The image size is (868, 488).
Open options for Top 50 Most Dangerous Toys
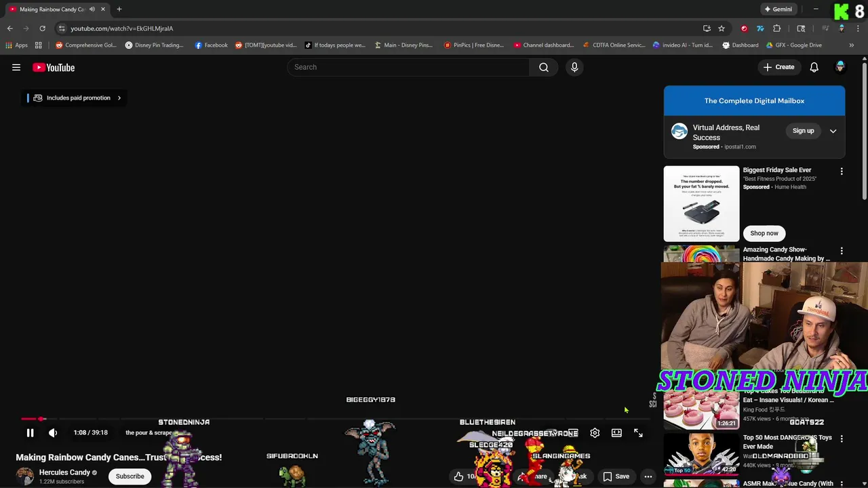[842, 439]
